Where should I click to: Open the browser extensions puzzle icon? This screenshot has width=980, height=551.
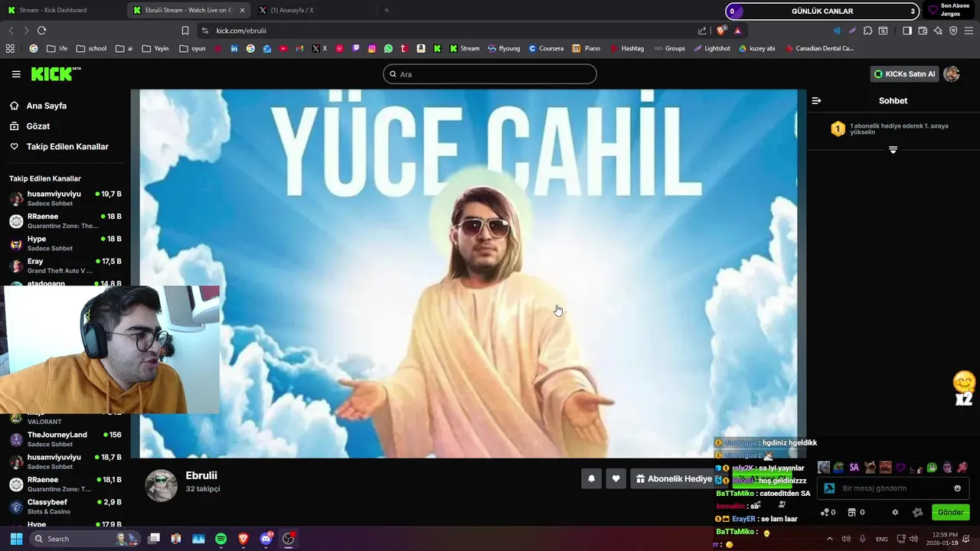(x=867, y=31)
